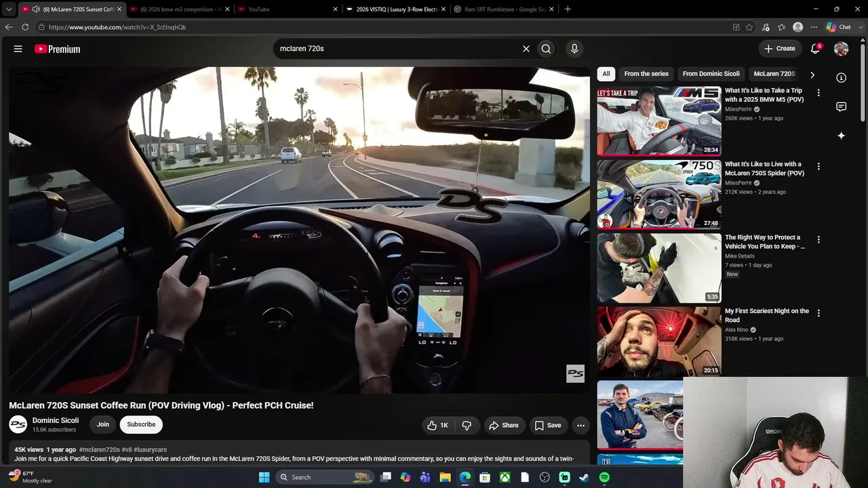Open Copilot Chat in the browser toolbar
868x488 pixels.
tap(839, 27)
